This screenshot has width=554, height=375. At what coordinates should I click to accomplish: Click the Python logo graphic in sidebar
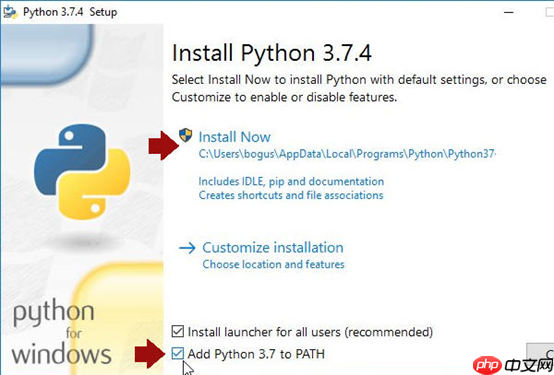[x=82, y=172]
